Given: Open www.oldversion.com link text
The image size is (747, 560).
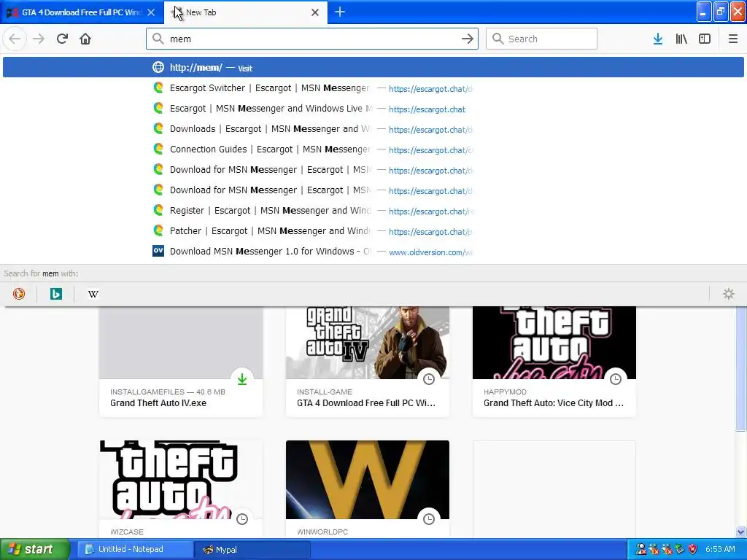Looking at the screenshot, I should click(431, 252).
